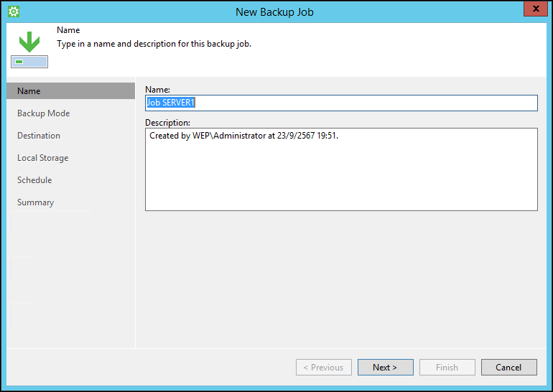This screenshot has width=553, height=392.
Task: Click the green gear icon in title bar
Action: tap(13, 11)
